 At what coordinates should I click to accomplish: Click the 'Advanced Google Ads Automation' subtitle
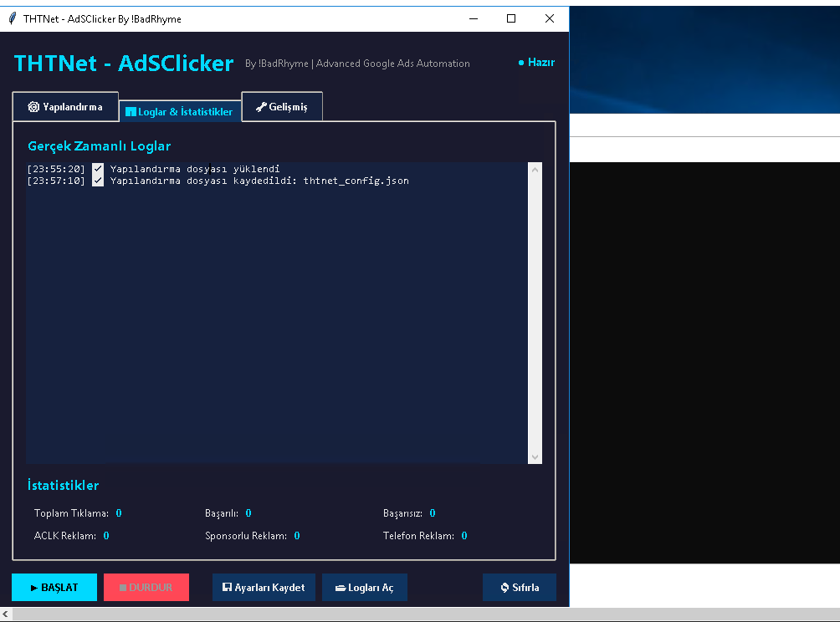click(392, 64)
